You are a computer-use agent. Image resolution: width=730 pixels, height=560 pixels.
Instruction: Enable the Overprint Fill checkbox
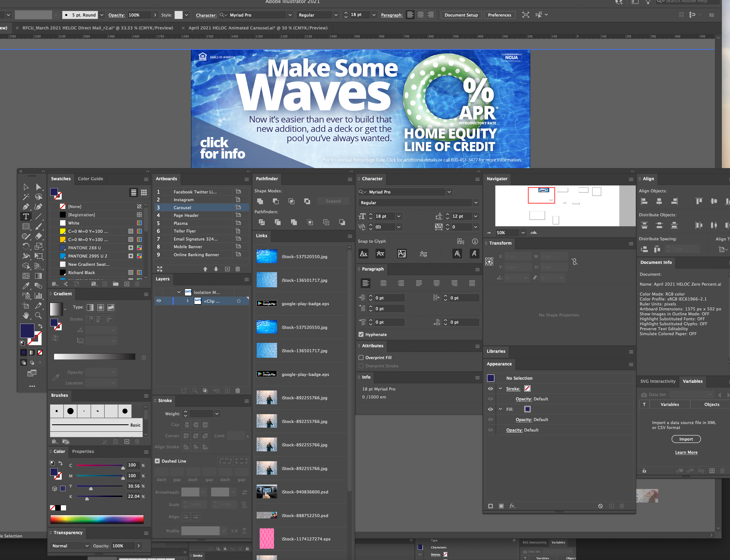pos(361,357)
